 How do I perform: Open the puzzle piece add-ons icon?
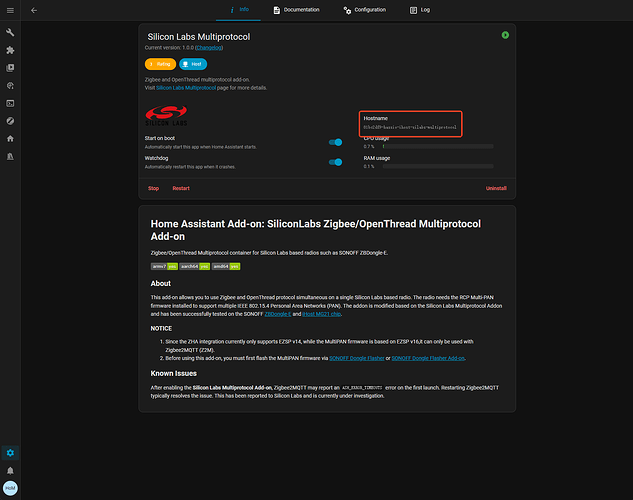click(10, 50)
